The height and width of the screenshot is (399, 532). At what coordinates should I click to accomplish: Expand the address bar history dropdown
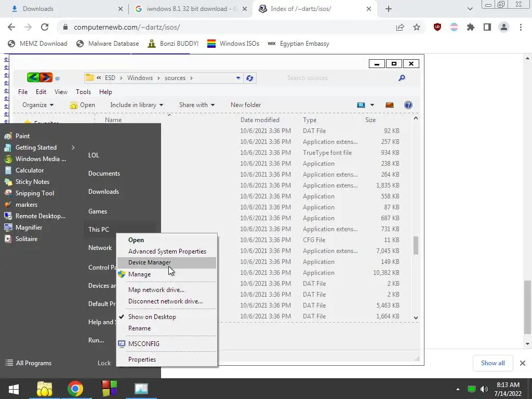(x=238, y=78)
